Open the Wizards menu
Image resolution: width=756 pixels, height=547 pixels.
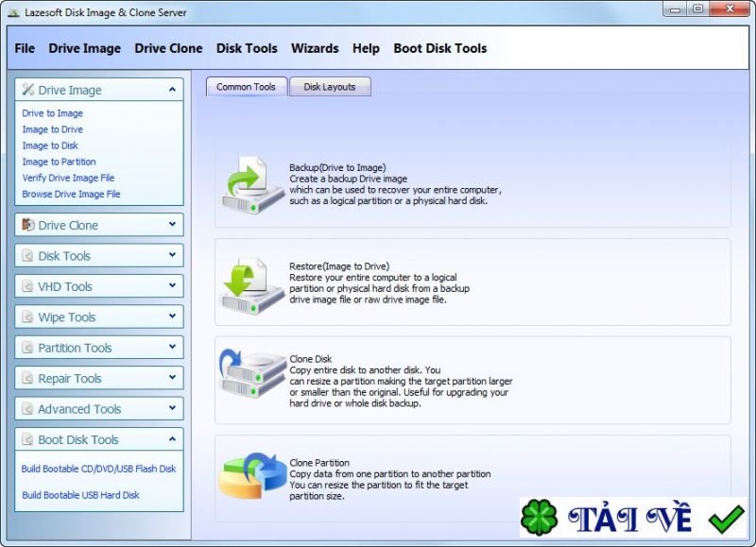pos(315,48)
